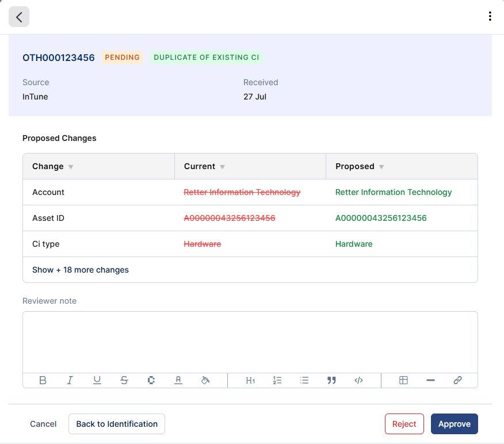Click the Asset ID row label
This screenshot has height=444, width=504.
pos(48,218)
